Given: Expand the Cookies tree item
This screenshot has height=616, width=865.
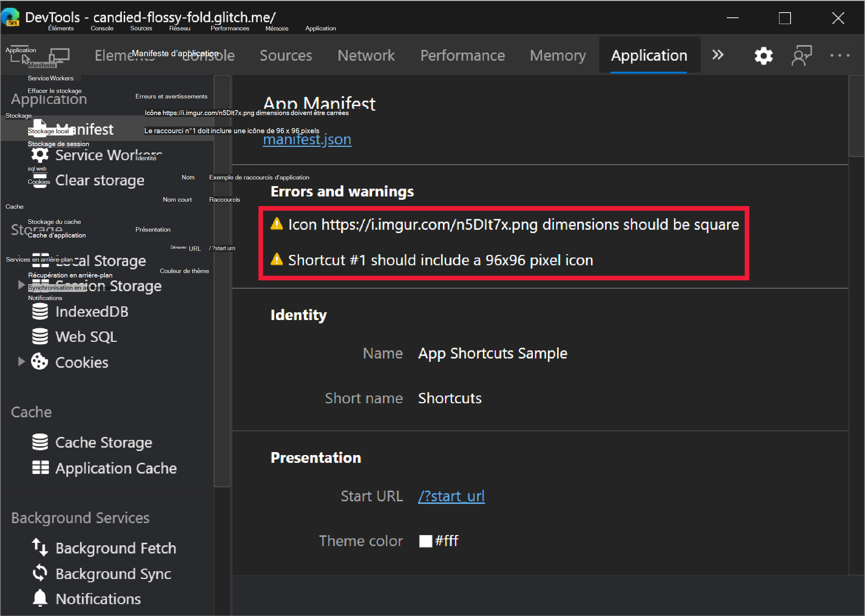Looking at the screenshot, I should [21, 361].
